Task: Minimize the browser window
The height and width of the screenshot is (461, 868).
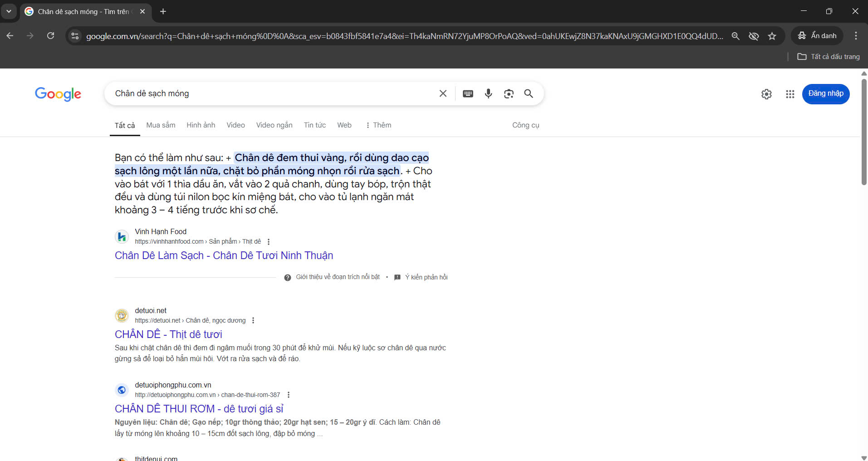Action: (804, 11)
